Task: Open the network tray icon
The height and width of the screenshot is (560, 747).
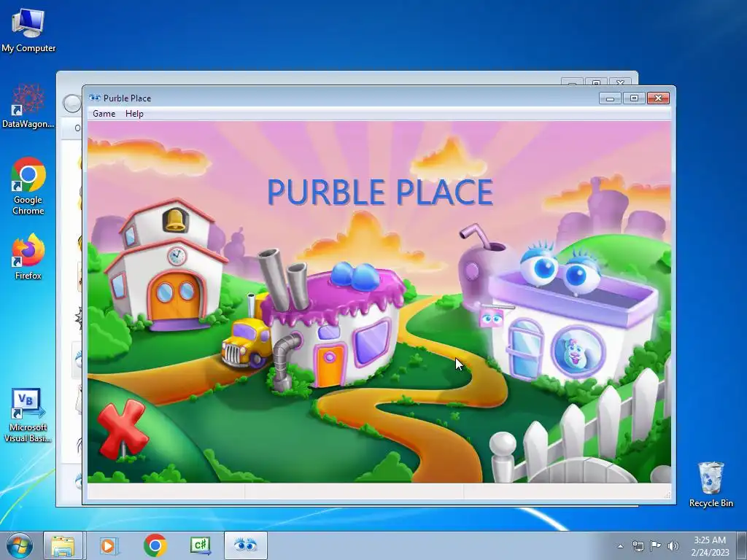Action: (x=638, y=546)
